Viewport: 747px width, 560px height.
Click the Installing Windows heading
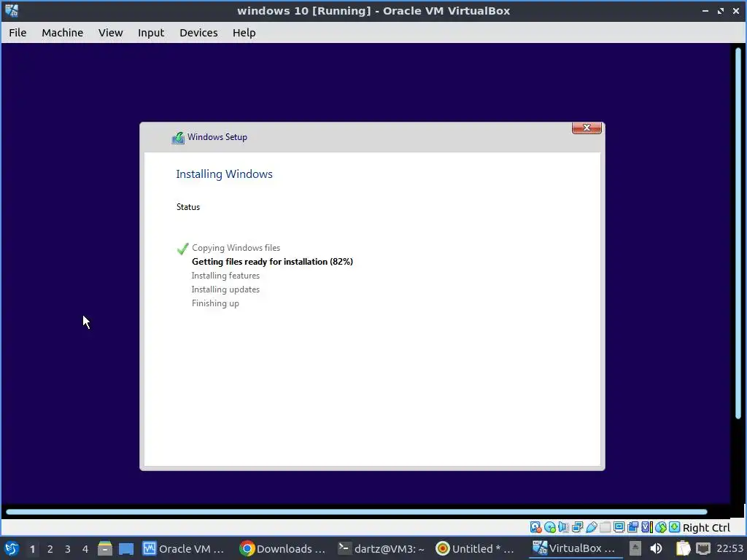225,174
